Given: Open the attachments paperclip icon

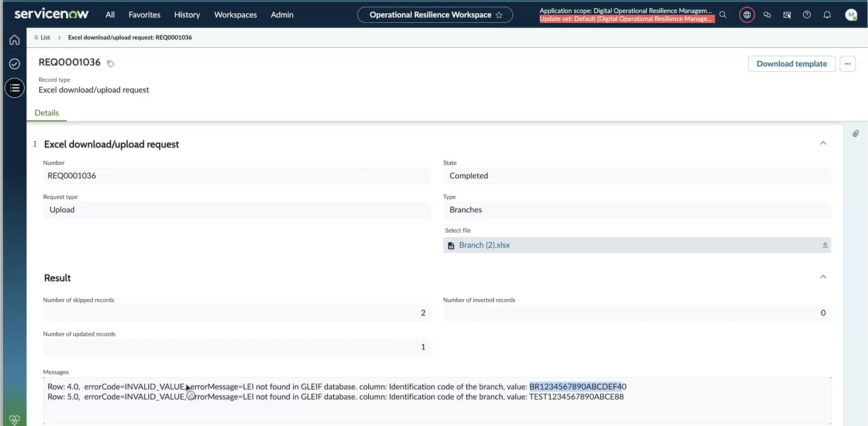Looking at the screenshot, I should (856, 133).
